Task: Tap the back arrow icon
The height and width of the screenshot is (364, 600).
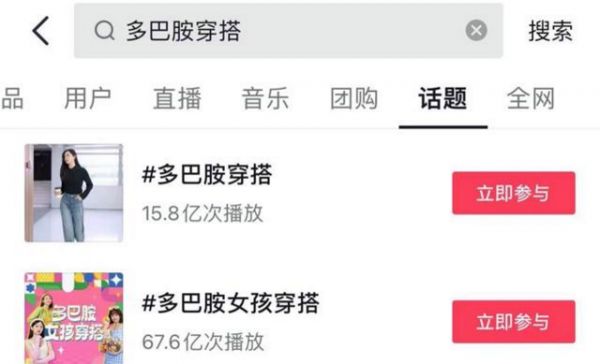Action: 41,31
